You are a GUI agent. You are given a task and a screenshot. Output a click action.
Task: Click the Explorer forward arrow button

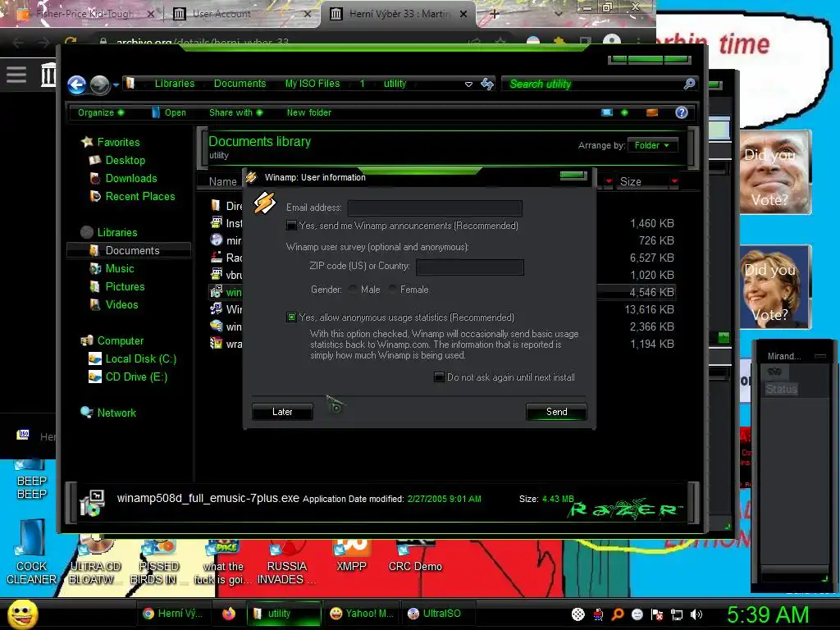click(x=99, y=84)
